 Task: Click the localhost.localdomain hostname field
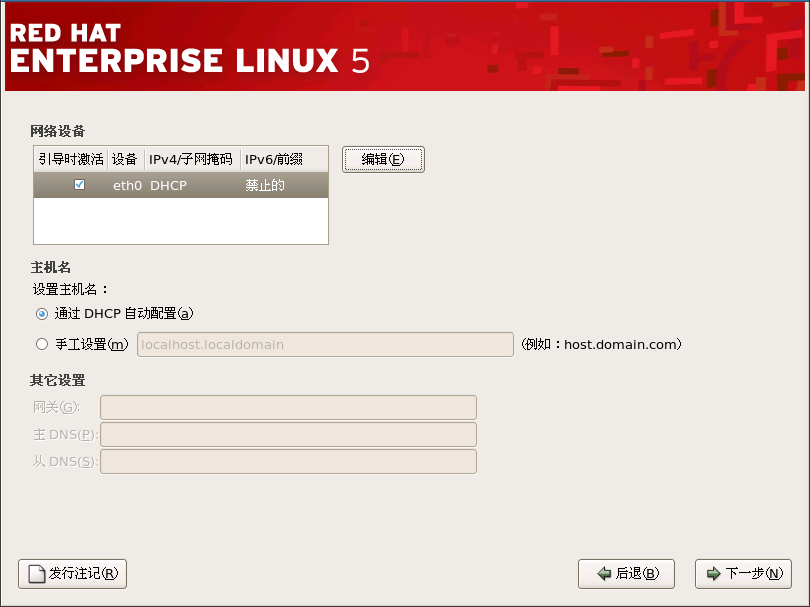(x=325, y=345)
